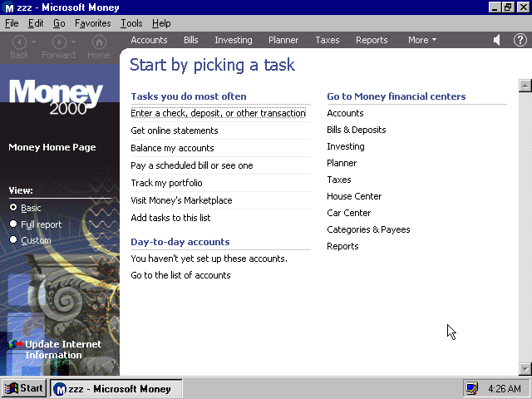Image resolution: width=532 pixels, height=399 pixels.
Task: Click Enter a check, deposit, or other transaction
Action: 218,113
